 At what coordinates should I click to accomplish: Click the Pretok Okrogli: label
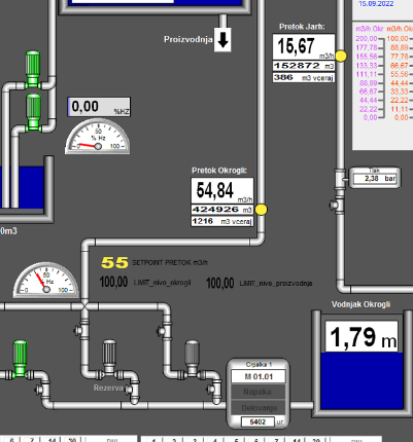tap(219, 170)
